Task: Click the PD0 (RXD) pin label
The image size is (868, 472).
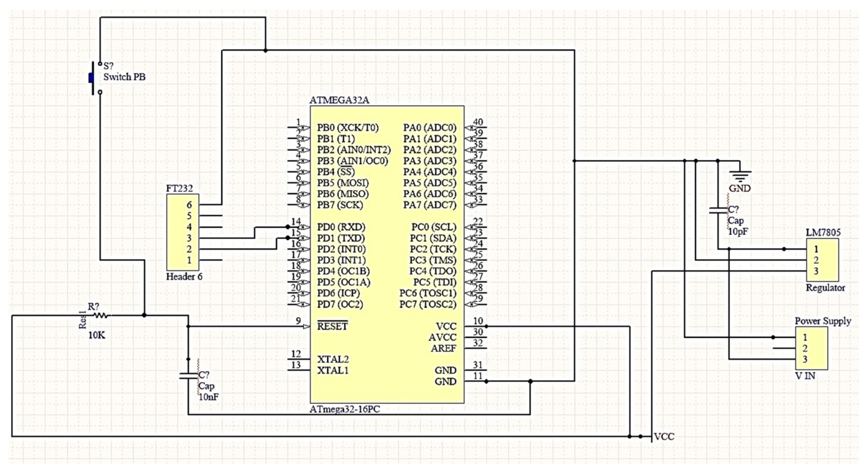Action: click(341, 227)
